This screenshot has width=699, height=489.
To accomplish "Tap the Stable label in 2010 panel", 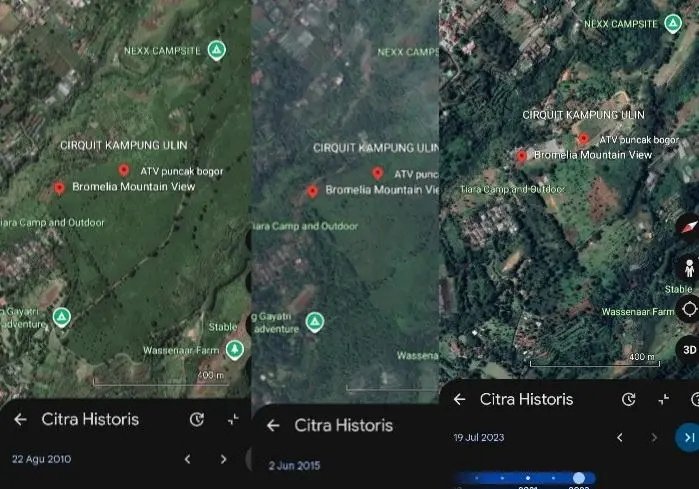I will click(x=222, y=327).
